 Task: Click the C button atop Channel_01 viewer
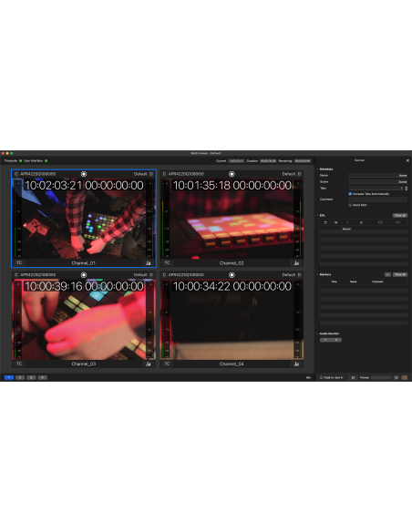[x=15, y=174]
